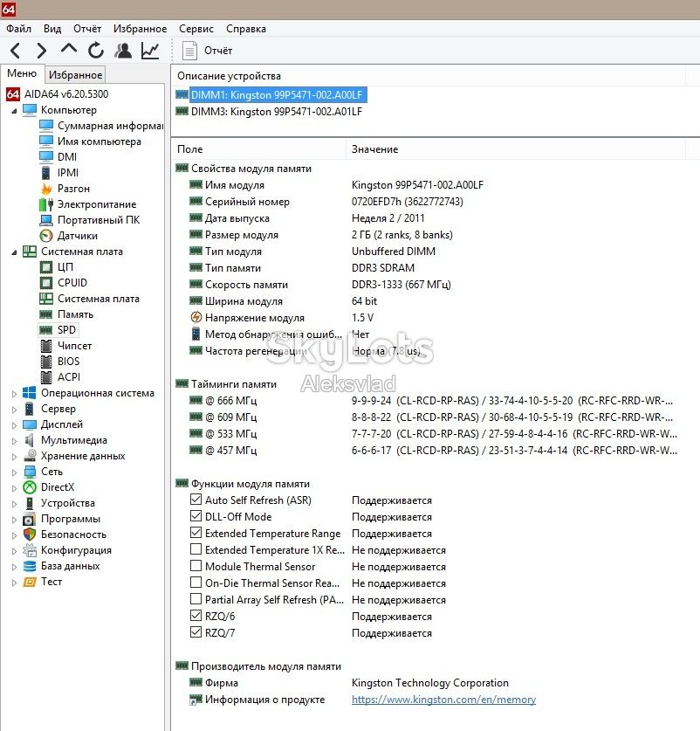Image resolution: width=700 pixels, height=731 pixels.
Task: Toggle the On-Die Thermal Sensor checkbox
Action: [196, 583]
